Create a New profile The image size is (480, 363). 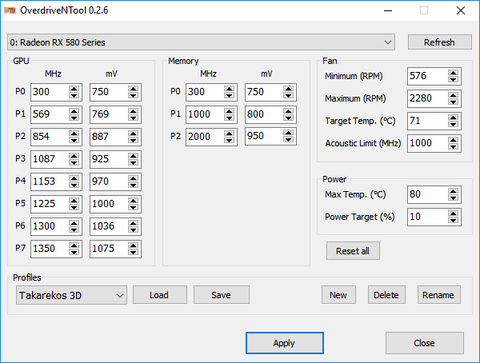[x=339, y=295]
